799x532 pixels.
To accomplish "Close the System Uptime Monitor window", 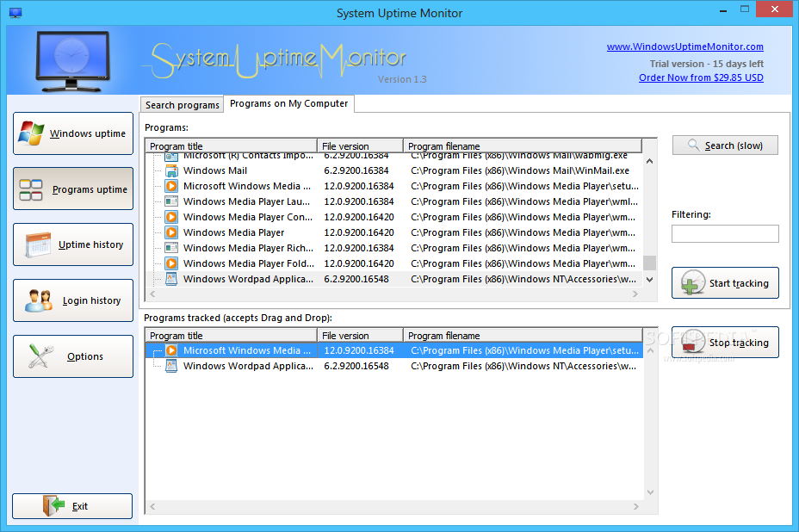I will click(775, 9).
